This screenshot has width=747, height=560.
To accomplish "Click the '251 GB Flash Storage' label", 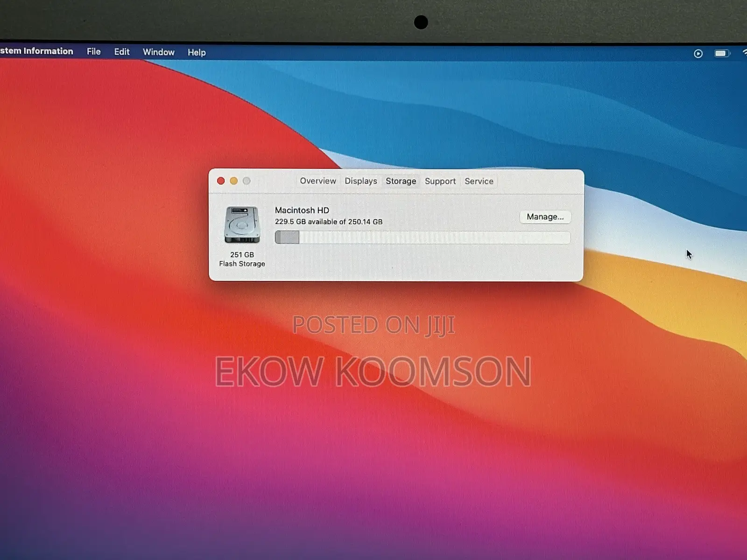I will (242, 259).
